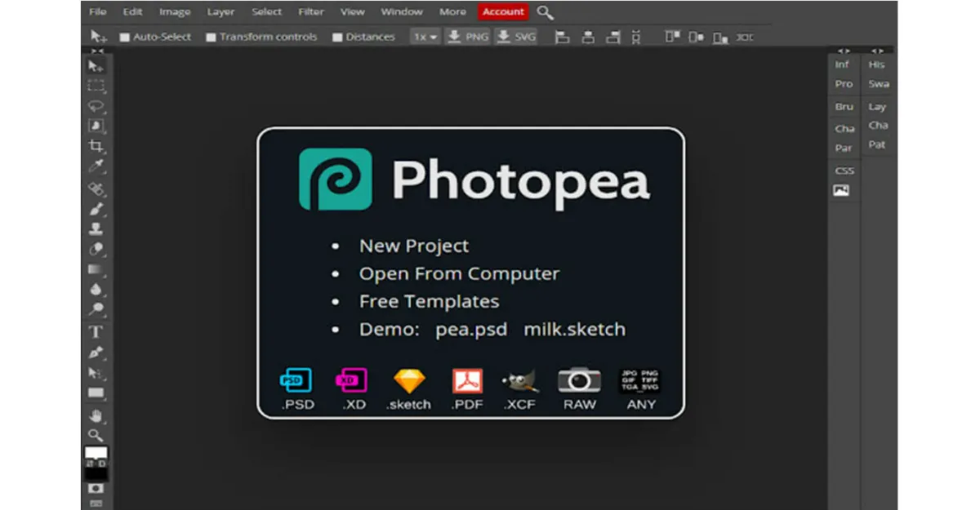The height and width of the screenshot is (510, 980).
Task: Click the red Account button
Action: tap(503, 11)
